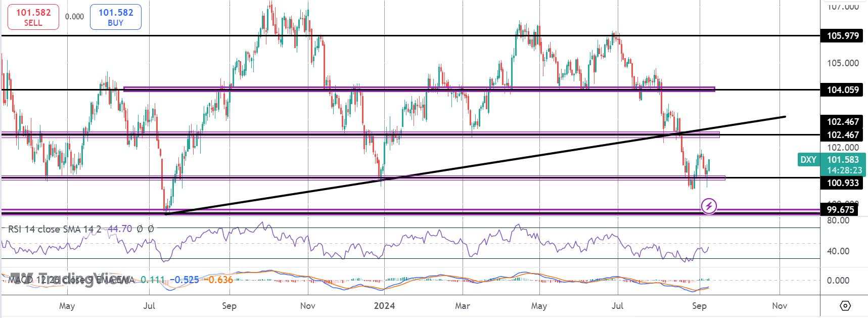Open the purple lightning event marker
This screenshot has height=318, width=868.
tap(709, 206)
